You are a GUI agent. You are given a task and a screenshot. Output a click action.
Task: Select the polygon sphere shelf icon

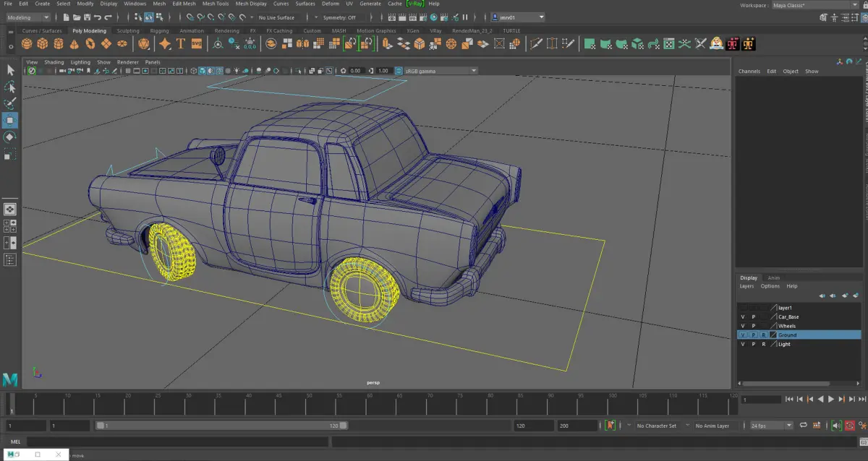coord(27,44)
